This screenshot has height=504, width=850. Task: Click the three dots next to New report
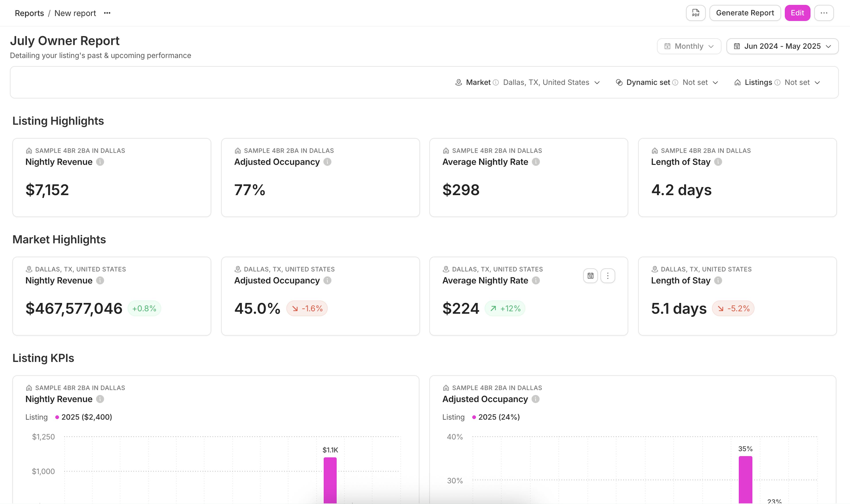coord(107,13)
